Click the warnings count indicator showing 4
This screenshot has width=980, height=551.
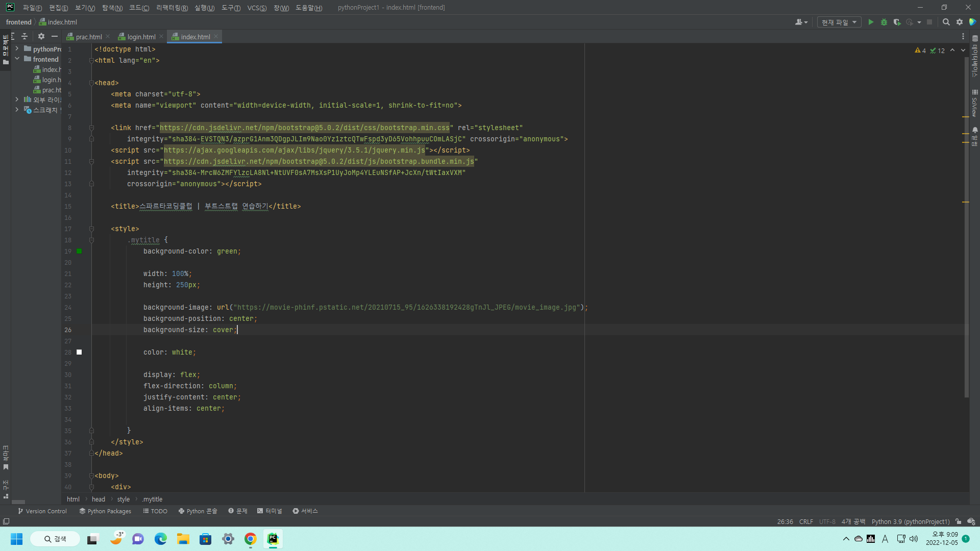pos(920,51)
